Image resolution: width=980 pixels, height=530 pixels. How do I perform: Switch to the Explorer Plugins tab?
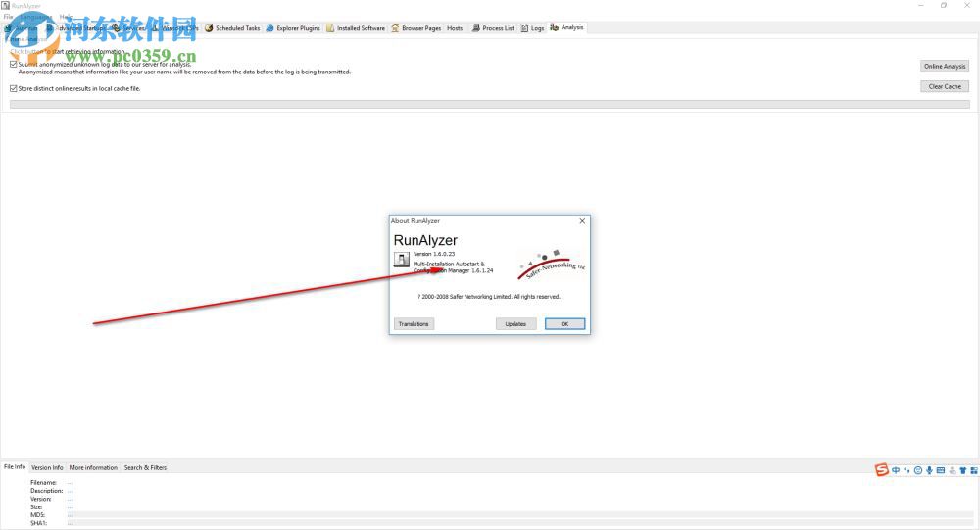click(293, 28)
